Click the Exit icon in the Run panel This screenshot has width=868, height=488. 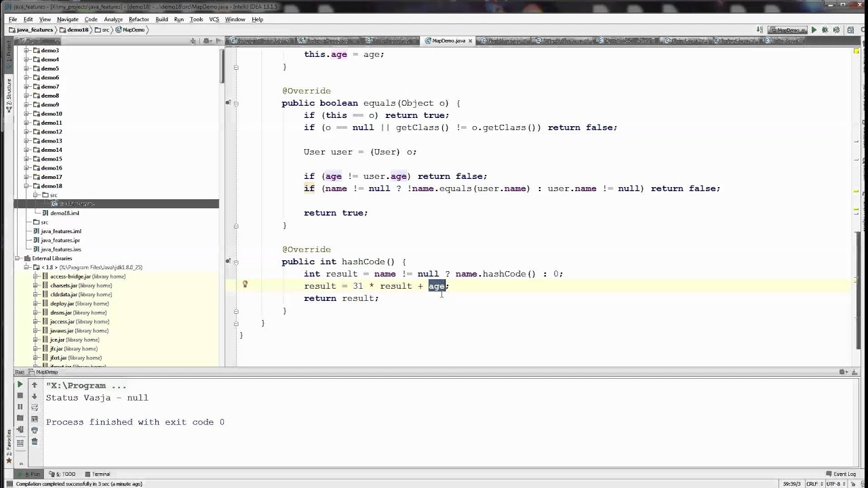pyautogui.click(x=20, y=430)
